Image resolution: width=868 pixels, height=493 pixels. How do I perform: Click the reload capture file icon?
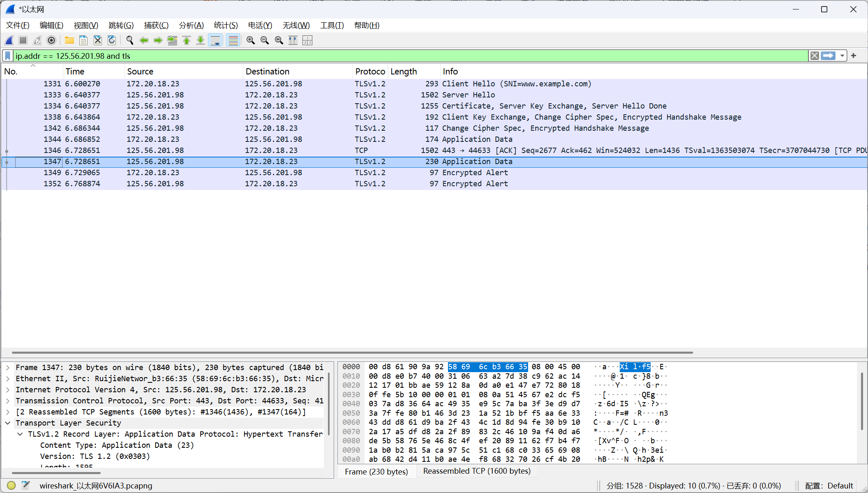[x=112, y=40]
